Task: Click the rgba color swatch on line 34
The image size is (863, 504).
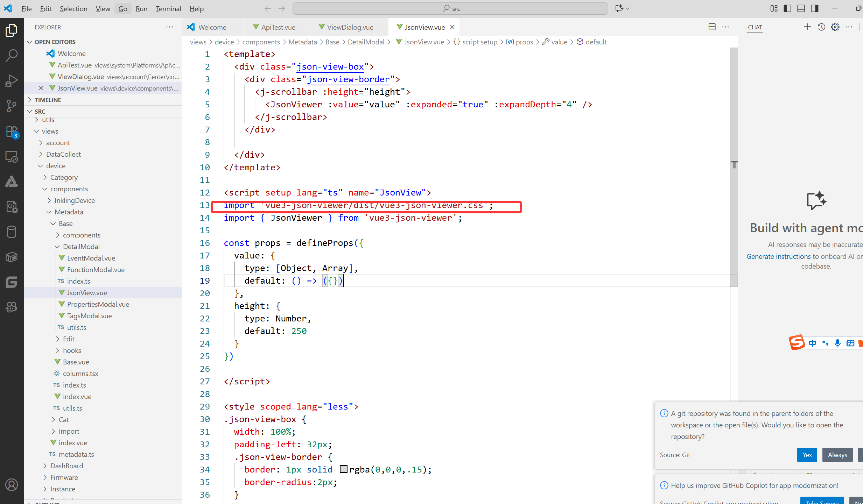Action: click(343, 469)
